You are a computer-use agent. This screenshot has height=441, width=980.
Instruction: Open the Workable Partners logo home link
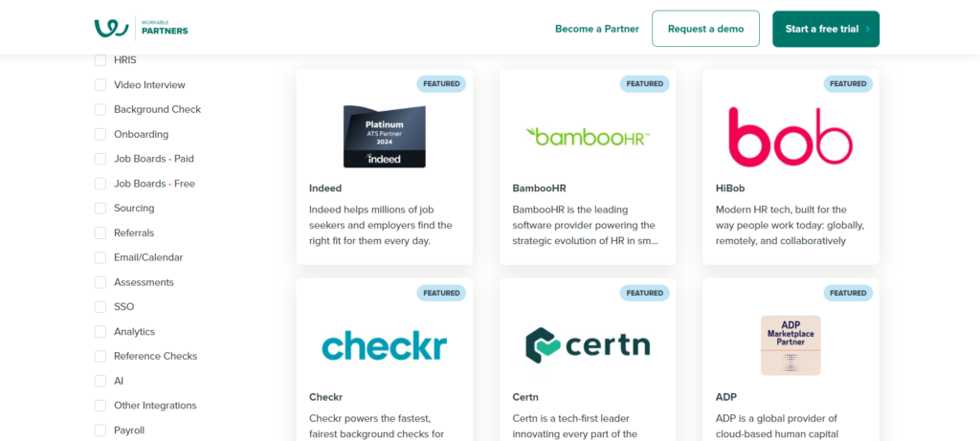[142, 28]
